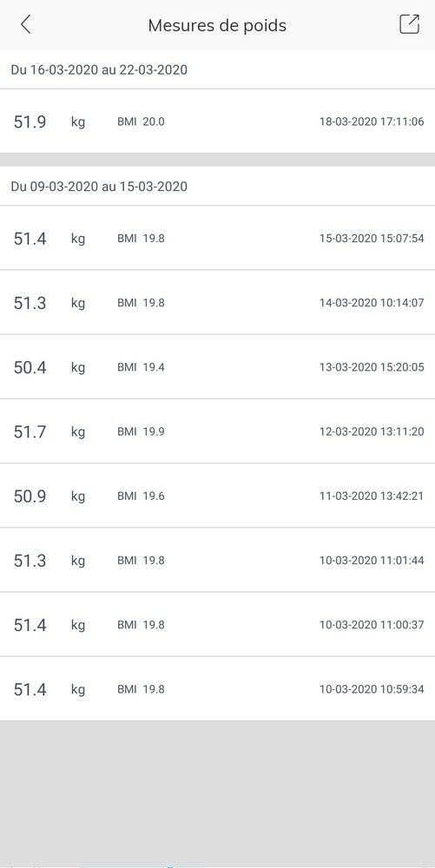Click the 12-03-2020 13:11:20 timestamp

[372, 431]
